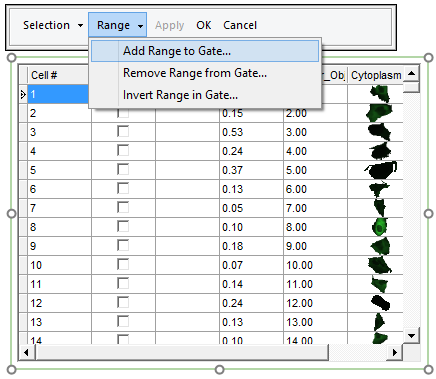Open the Selection dropdown menu
436x379 pixels.
tap(53, 25)
